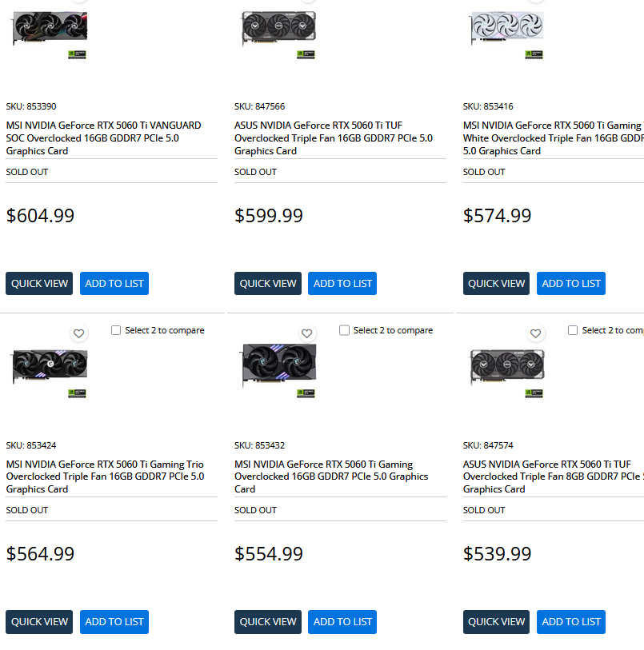Open the MSI VANGUARD SOC product title link
Image resolution: width=644 pixels, height=650 pixels.
coord(103,138)
